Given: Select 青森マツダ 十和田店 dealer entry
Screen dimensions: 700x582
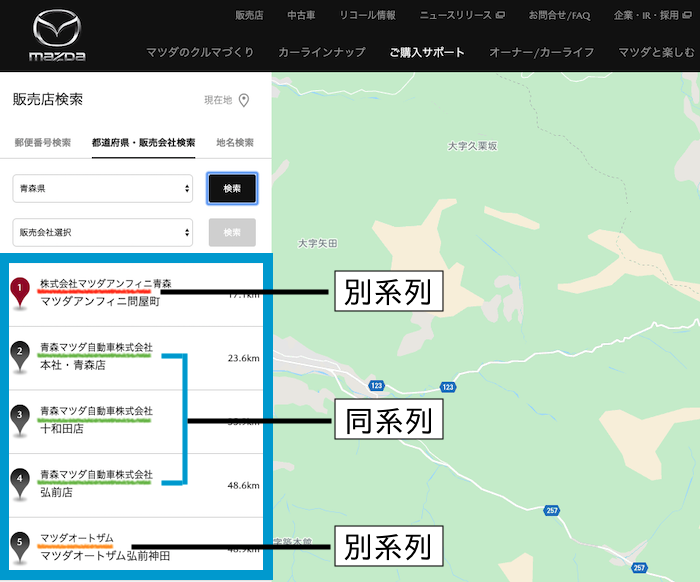Looking at the screenshot, I should (136, 421).
